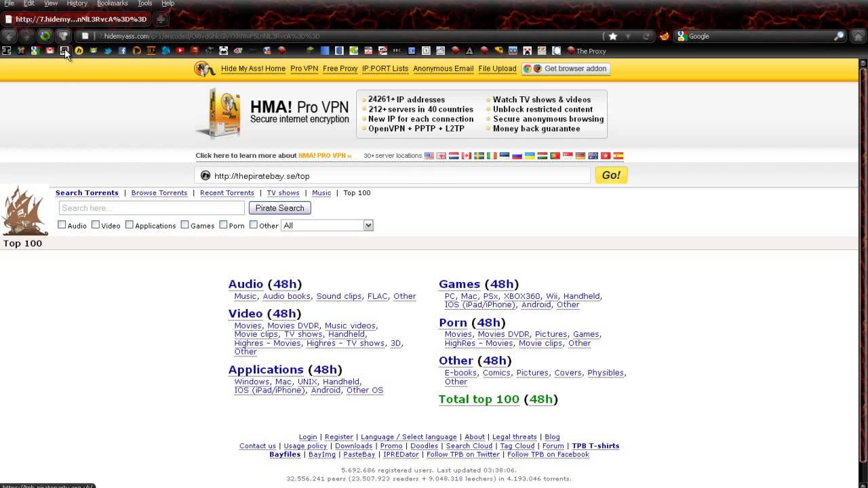The height and width of the screenshot is (488, 868).
Task: Open the Facebook bookmark icon
Action: click(122, 51)
